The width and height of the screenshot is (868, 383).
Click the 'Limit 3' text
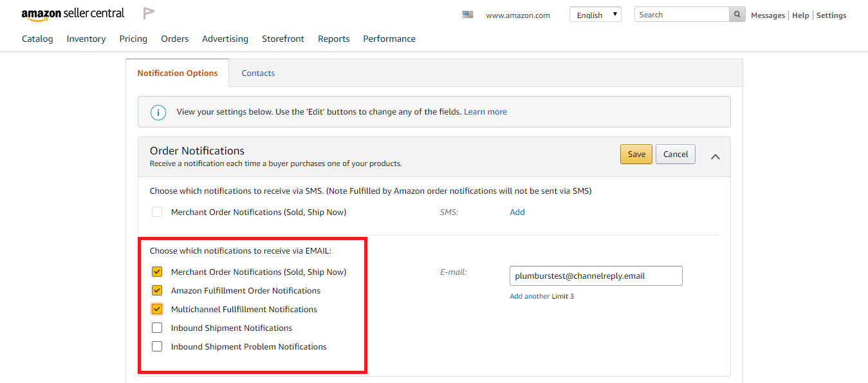tap(563, 296)
